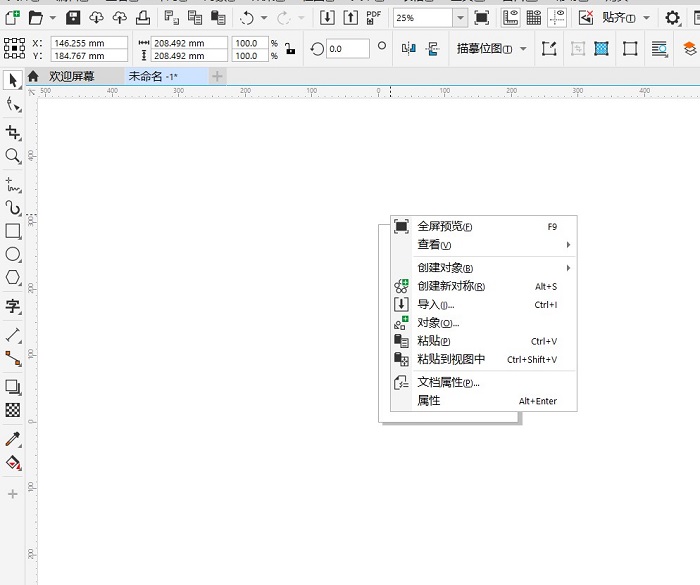The height and width of the screenshot is (585, 700).
Task: Select the Polygon tool
Action: click(x=13, y=278)
